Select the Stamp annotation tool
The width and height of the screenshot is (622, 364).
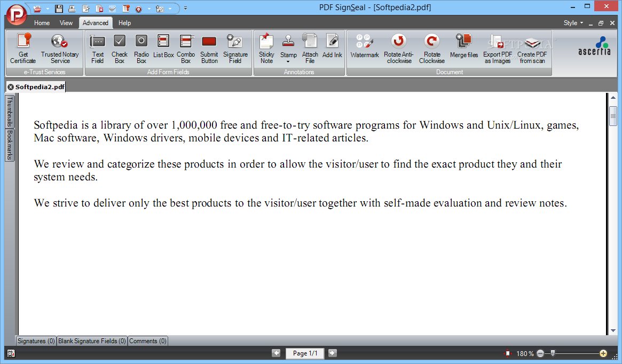pyautogui.click(x=288, y=45)
